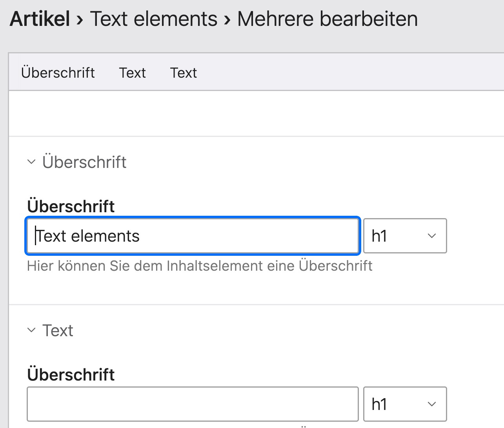The image size is (504, 428).
Task: Focus the empty headline input in Text section
Action: tap(193, 404)
